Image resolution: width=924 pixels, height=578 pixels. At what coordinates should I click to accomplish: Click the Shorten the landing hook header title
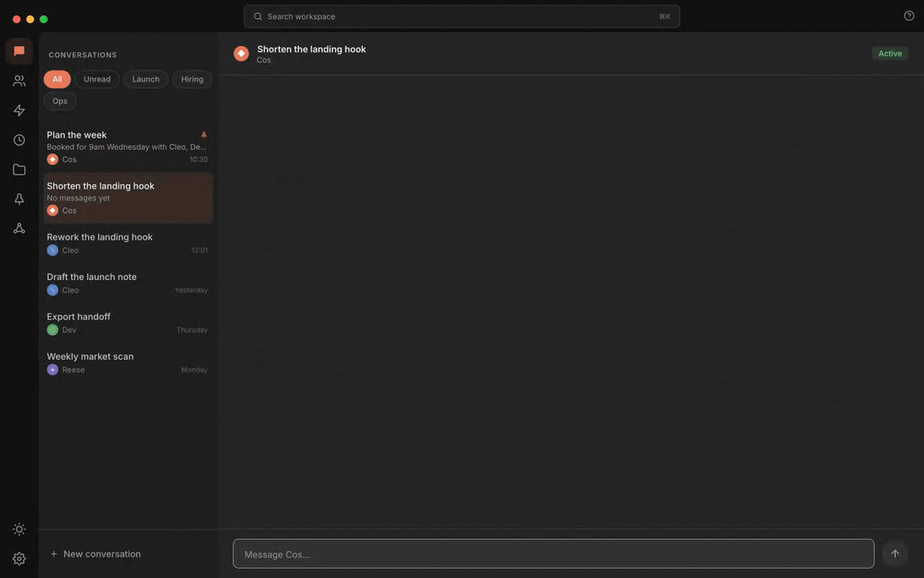click(311, 49)
